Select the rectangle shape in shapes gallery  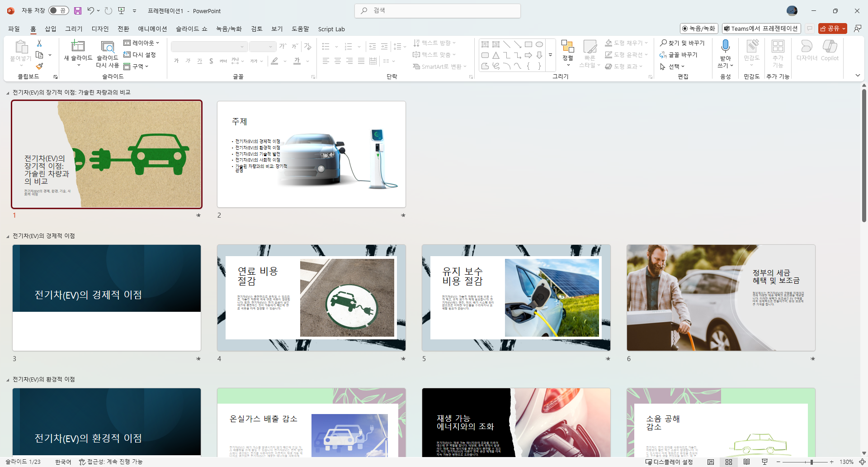528,44
